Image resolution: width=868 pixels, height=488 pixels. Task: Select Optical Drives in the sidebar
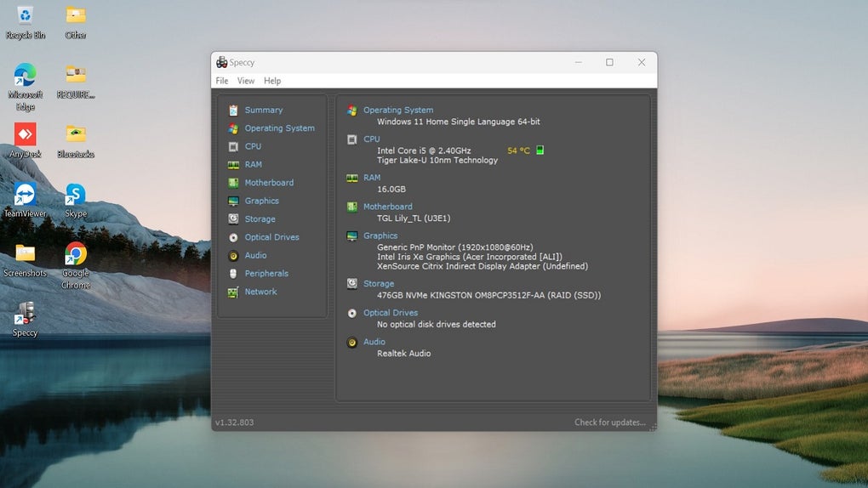[271, 237]
